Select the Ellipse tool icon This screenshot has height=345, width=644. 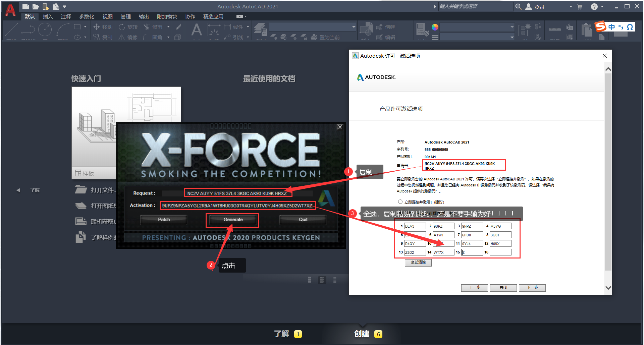click(x=77, y=37)
